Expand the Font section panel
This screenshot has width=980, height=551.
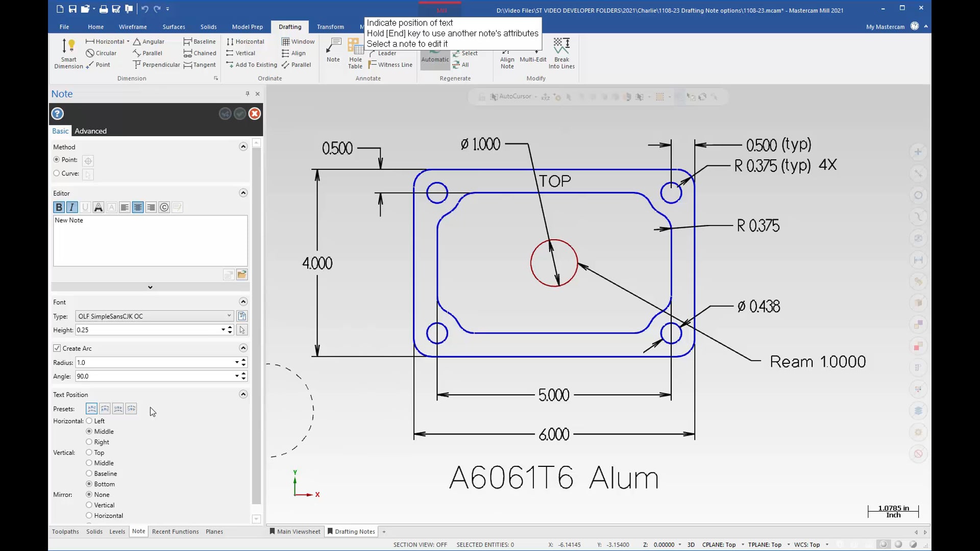243,302
